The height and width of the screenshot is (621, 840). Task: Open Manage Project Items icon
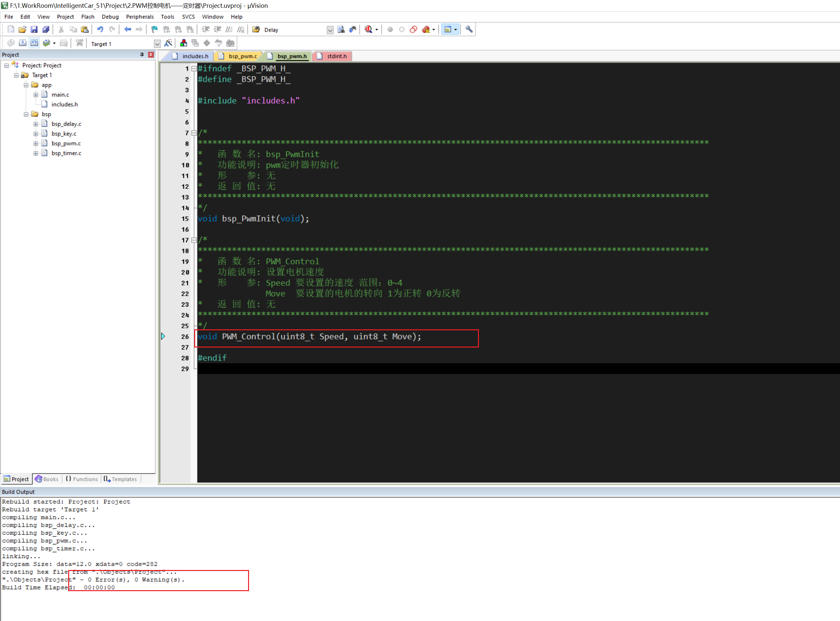183,44
